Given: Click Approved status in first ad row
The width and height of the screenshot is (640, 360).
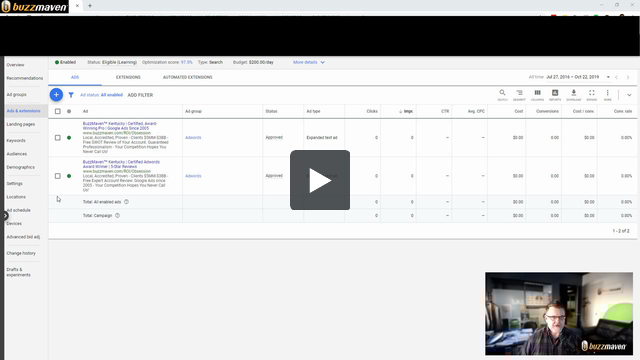Looking at the screenshot, I should pyautogui.click(x=274, y=138).
